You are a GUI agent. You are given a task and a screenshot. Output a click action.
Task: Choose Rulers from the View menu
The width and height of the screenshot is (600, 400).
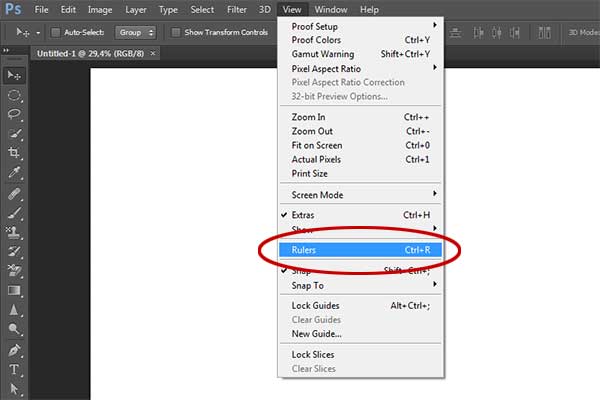(360, 250)
